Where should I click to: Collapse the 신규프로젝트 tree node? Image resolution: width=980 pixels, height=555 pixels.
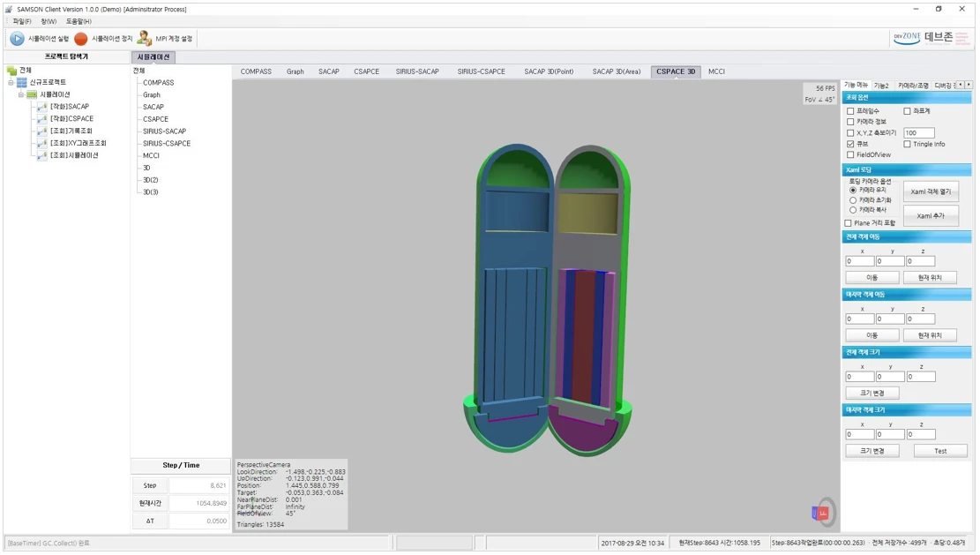point(11,83)
